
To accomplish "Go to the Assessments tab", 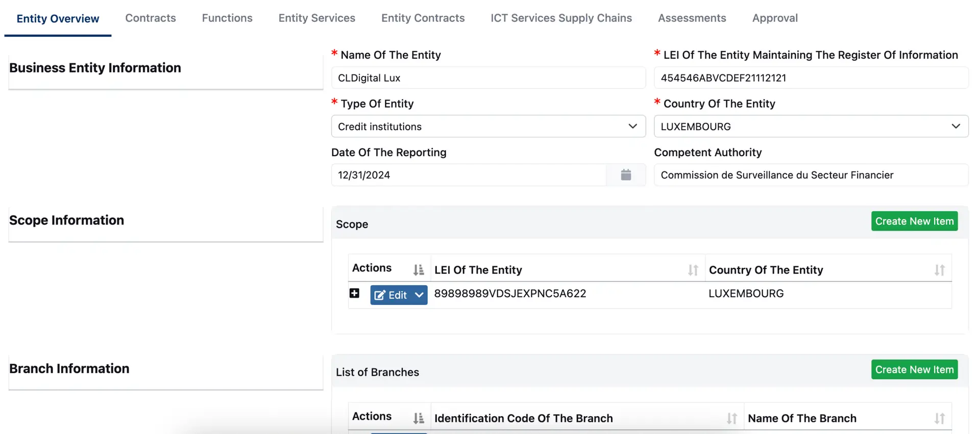I will click(x=692, y=18).
